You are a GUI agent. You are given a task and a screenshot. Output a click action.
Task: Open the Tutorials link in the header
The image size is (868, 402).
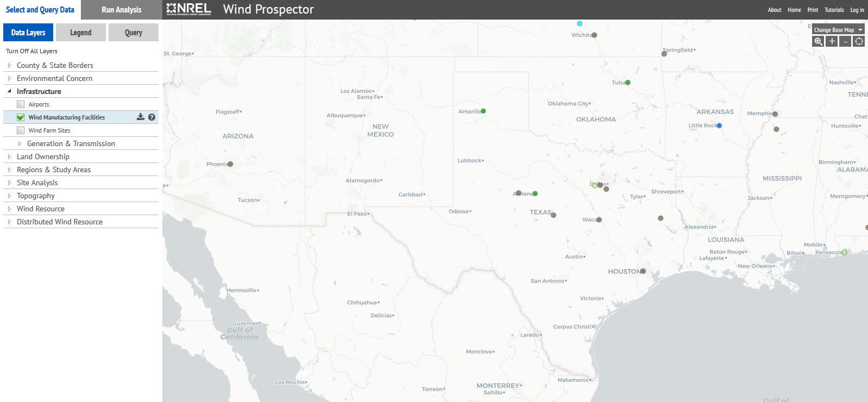[x=834, y=10]
